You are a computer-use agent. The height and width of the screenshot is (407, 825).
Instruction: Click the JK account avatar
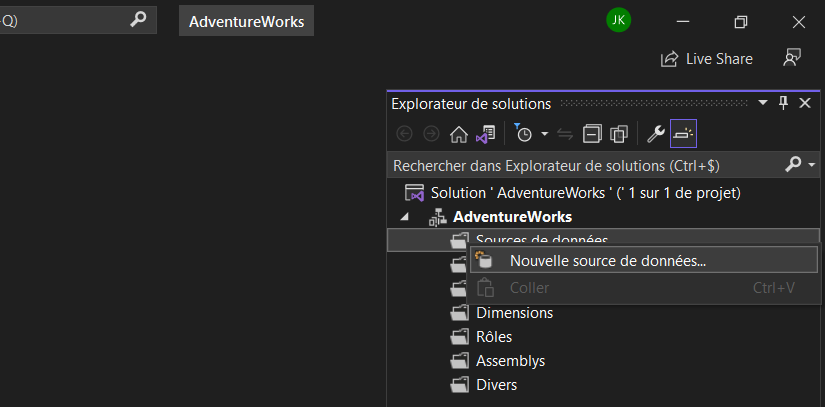(x=618, y=21)
